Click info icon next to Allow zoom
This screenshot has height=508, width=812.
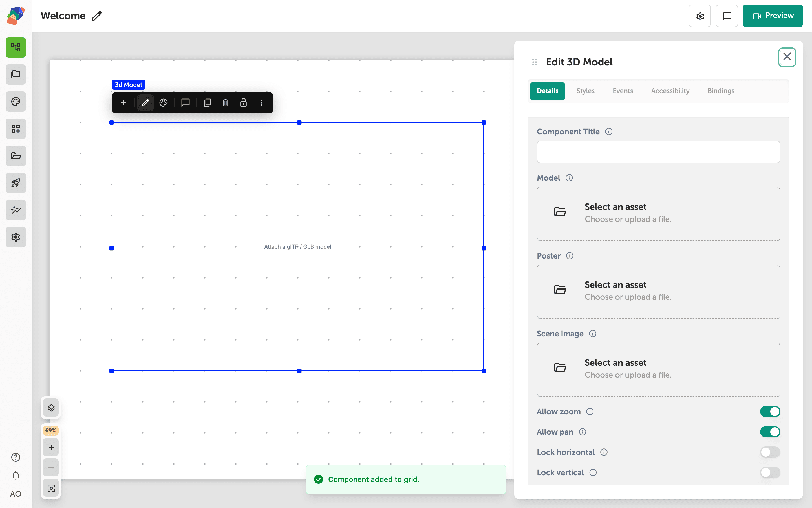tap(590, 411)
